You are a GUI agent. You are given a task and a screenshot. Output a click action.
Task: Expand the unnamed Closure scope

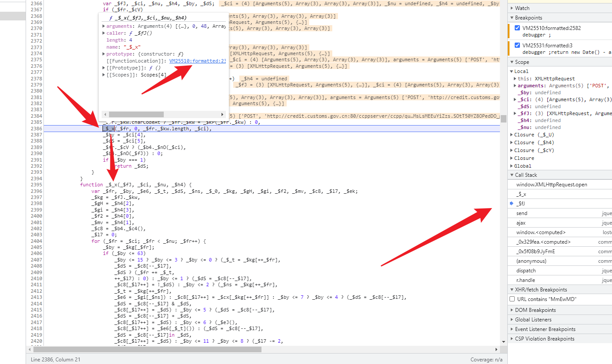tap(511, 158)
